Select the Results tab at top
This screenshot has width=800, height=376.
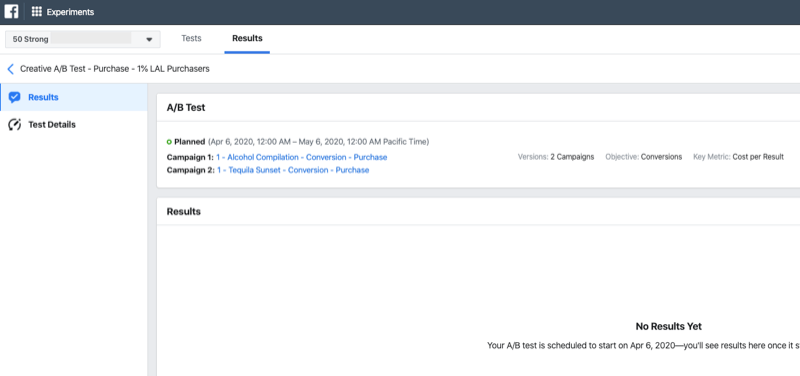[247, 38]
